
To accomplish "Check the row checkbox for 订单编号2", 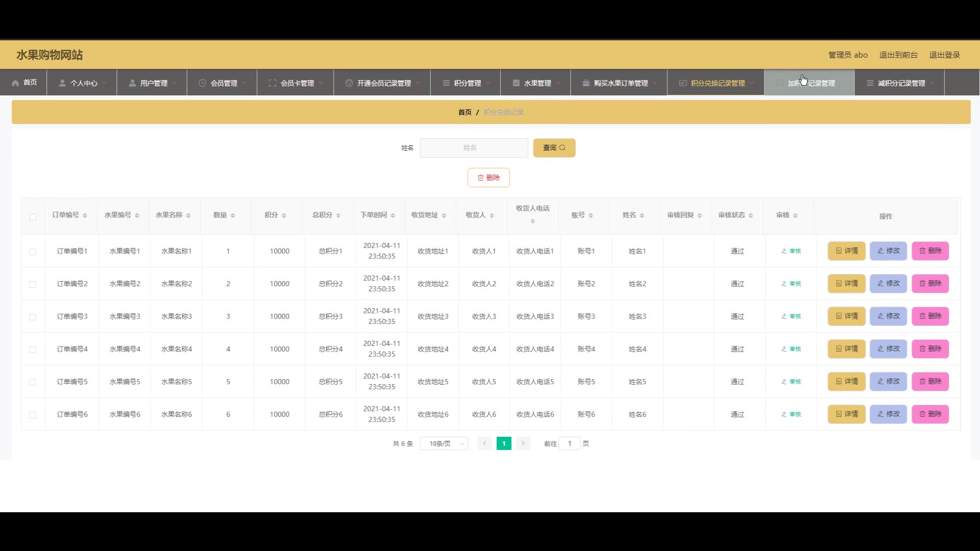I will click(33, 284).
